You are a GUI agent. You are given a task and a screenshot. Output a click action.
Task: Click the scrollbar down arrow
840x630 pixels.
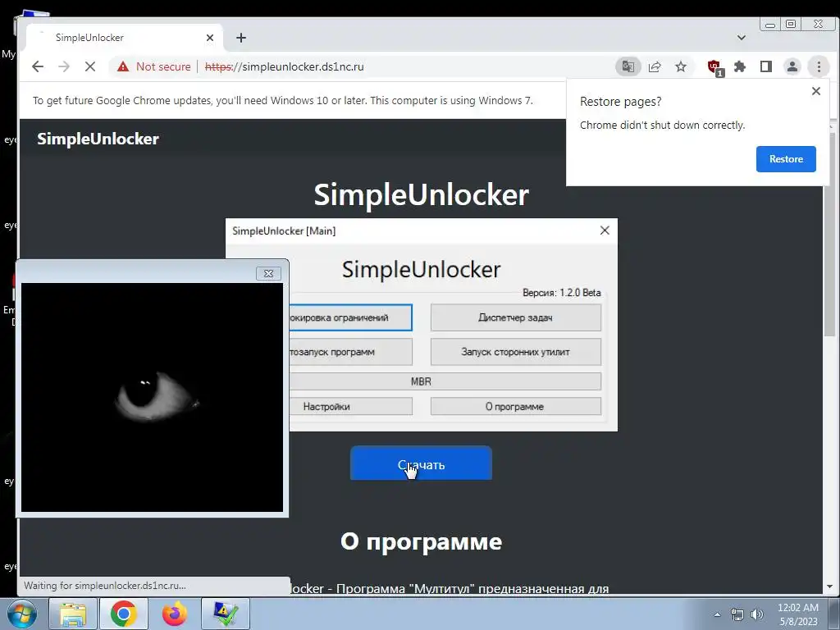click(x=830, y=587)
